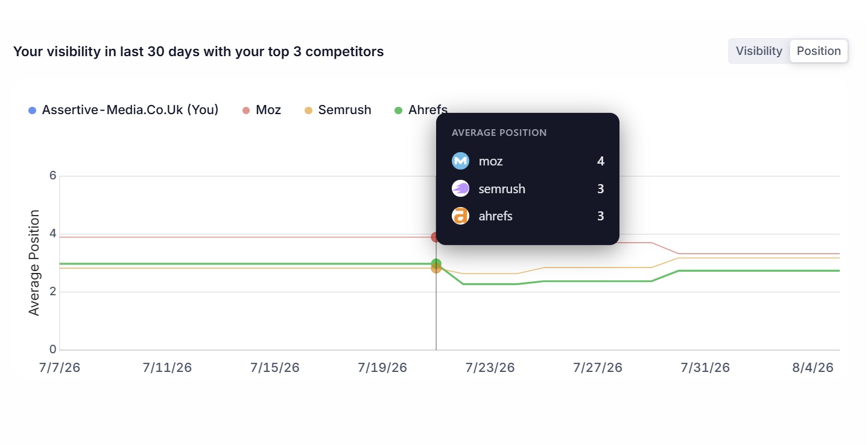Click the green Ahrefs legend dot
868x445 pixels.
(x=398, y=110)
